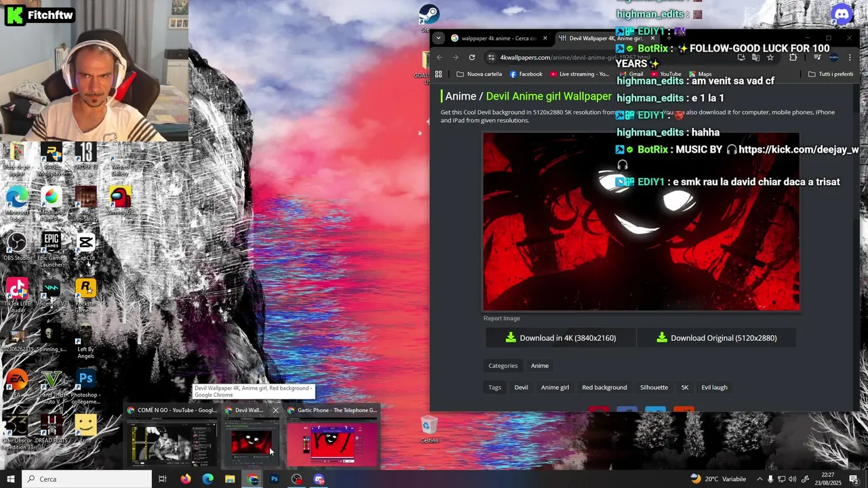Switch to walpaper 4k anime search tab

pos(498,38)
